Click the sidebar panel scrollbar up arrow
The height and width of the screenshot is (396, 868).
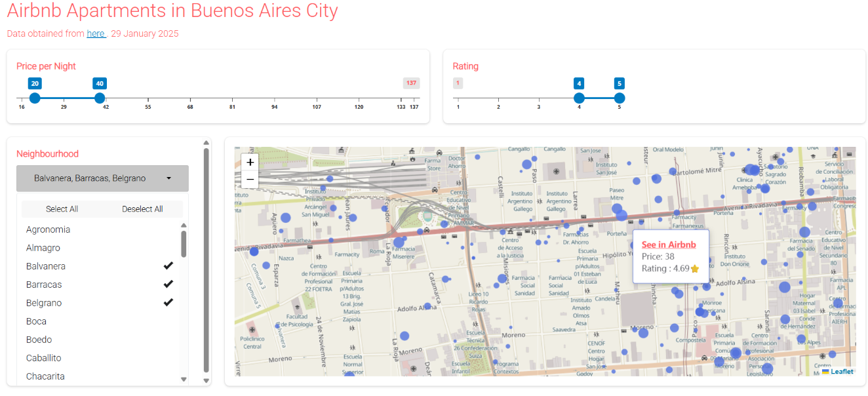click(x=207, y=142)
